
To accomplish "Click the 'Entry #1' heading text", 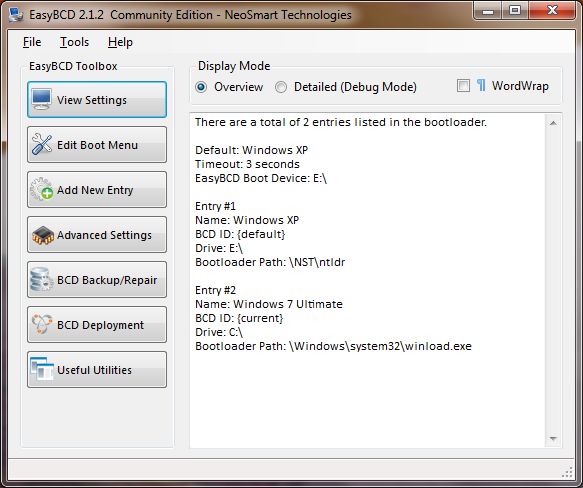I will click(x=215, y=206).
